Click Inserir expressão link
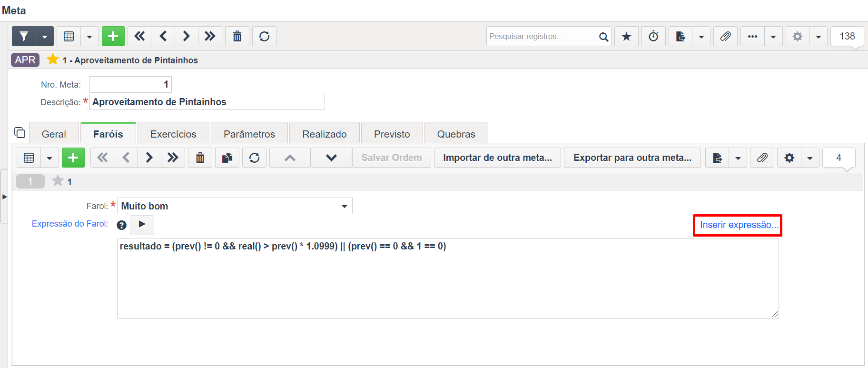This screenshot has height=368, width=868. click(x=739, y=225)
